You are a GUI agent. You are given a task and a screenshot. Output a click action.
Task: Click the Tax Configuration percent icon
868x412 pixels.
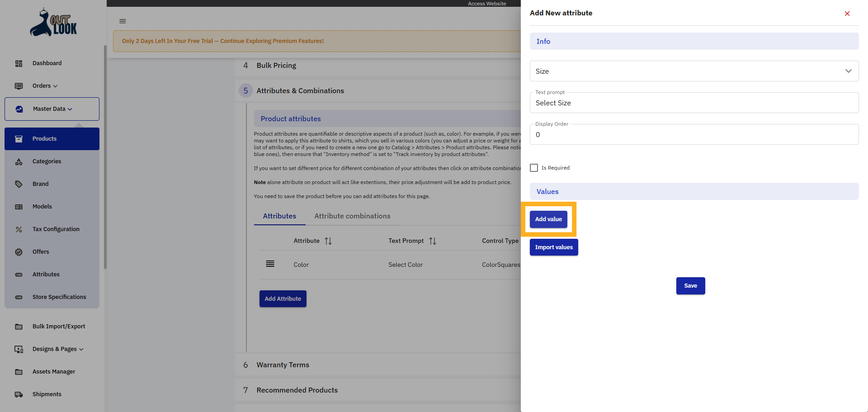(x=19, y=229)
